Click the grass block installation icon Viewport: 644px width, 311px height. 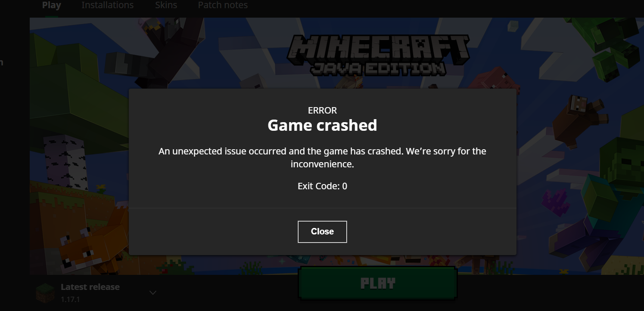(x=45, y=293)
